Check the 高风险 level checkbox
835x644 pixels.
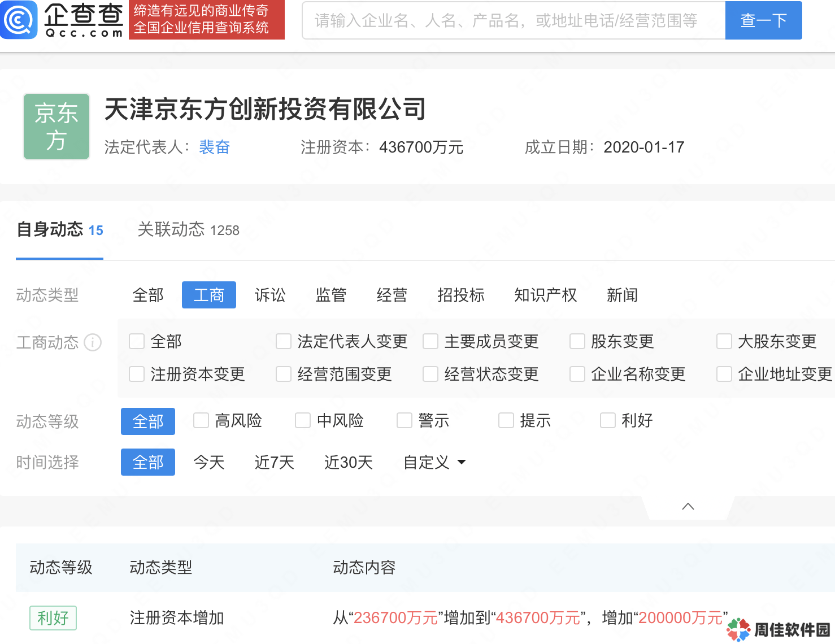201,420
